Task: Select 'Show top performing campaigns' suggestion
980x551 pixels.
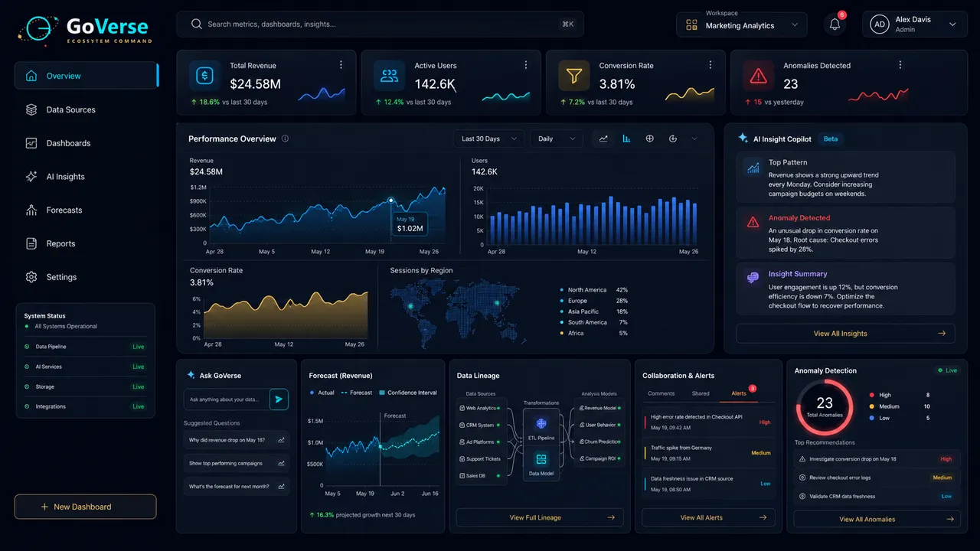Action: click(237, 463)
